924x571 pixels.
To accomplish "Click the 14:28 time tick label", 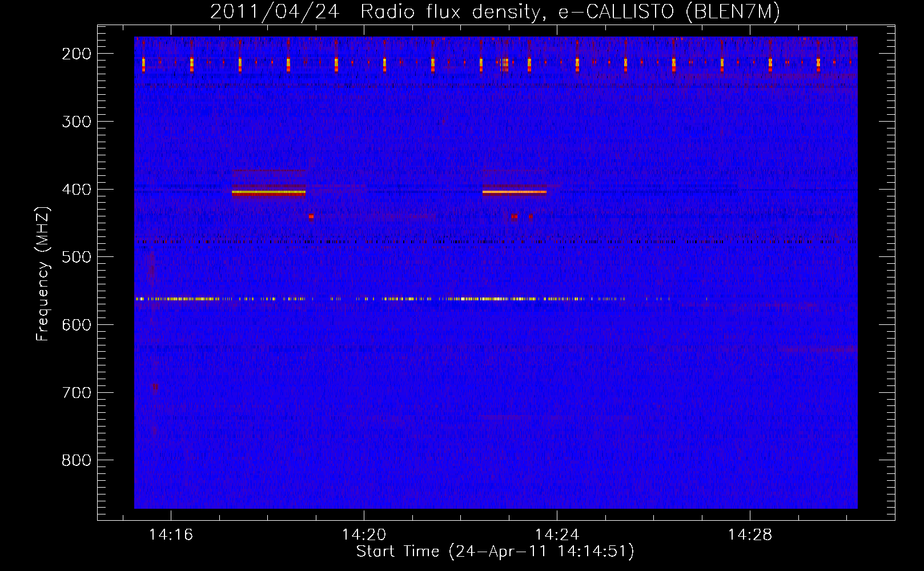I will 749,535.
